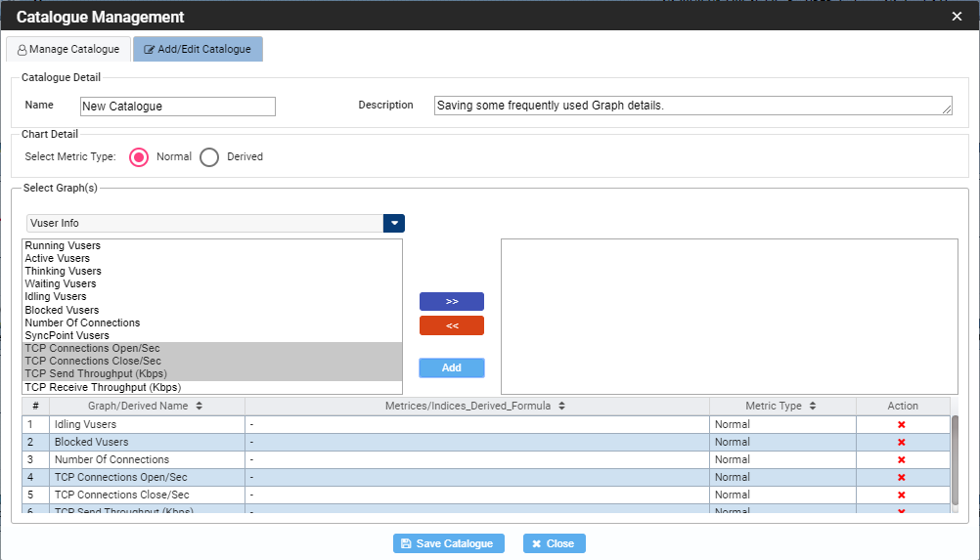This screenshot has width=980, height=560.
Task: Click the Add button
Action: point(451,367)
